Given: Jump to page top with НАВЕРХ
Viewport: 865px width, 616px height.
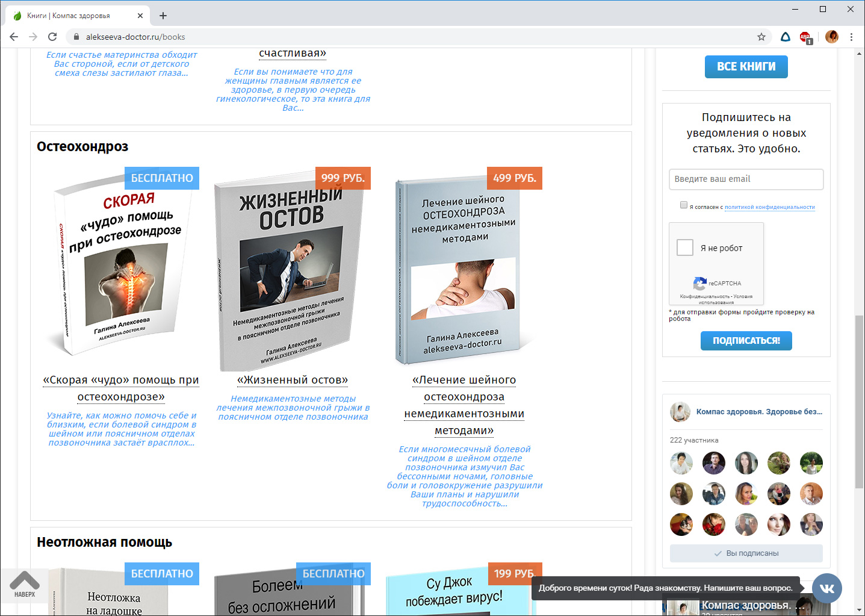Looking at the screenshot, I should coord(25,584).
